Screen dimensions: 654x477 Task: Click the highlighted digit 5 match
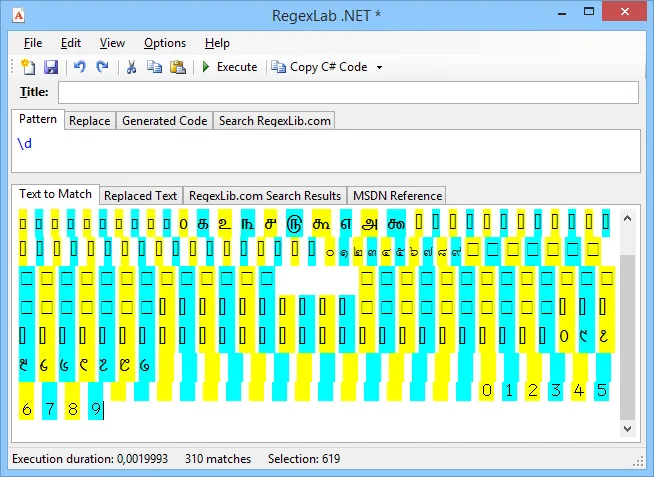point(601,391)
